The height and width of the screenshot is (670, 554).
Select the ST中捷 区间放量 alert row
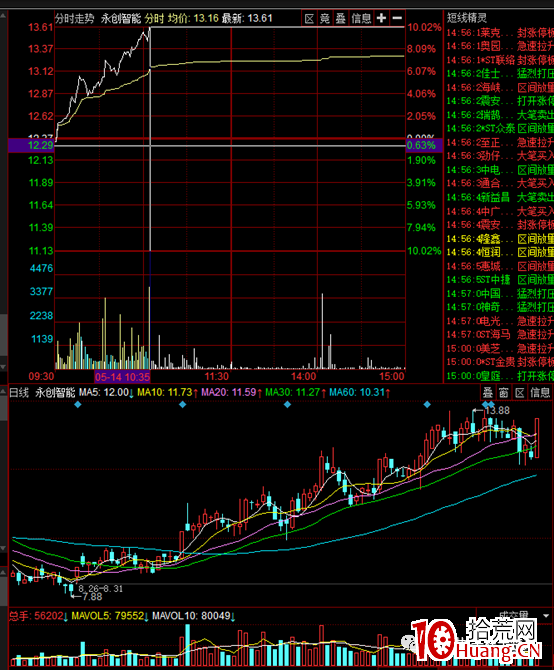500,280
